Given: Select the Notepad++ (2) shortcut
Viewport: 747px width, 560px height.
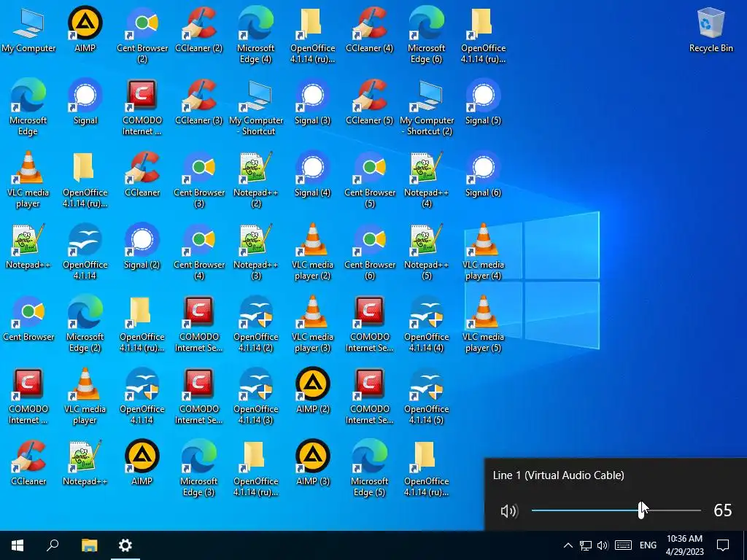Looking at the screenshot, I should pyautogui.click(x=256, y=179).
